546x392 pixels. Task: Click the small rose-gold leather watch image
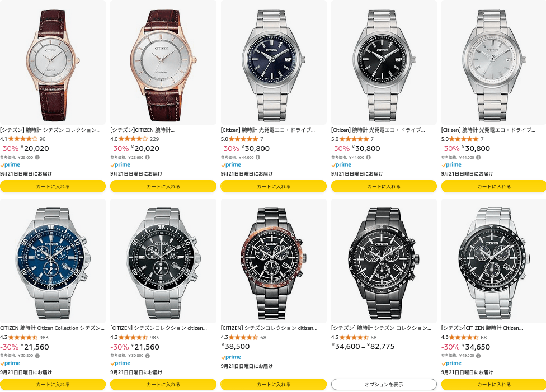click(x=53, y=62)
